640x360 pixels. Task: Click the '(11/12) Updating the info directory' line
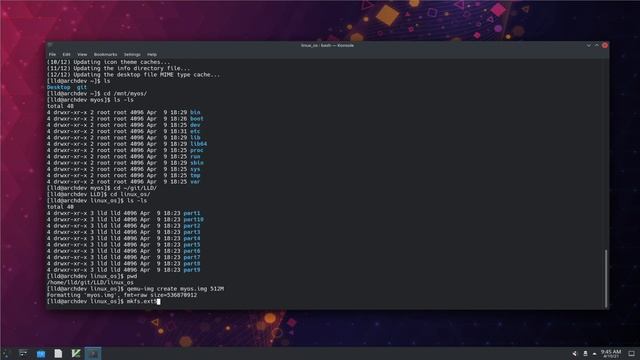pos(118,69)
